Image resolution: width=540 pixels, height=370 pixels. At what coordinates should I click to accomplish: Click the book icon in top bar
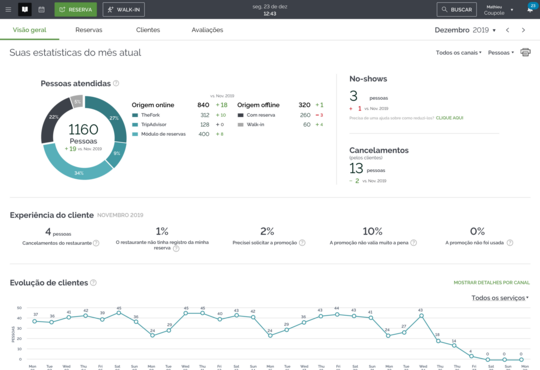click(x=25, y=10)
